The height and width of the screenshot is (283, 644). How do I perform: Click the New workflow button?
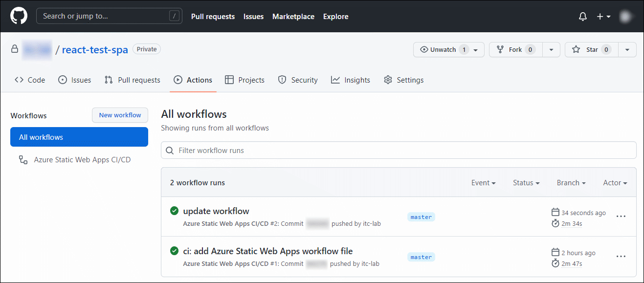120,115
